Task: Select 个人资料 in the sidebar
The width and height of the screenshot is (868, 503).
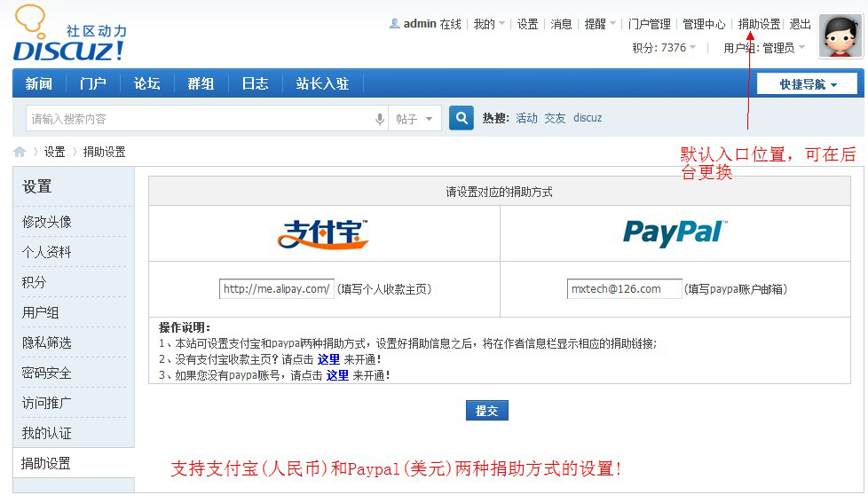Action: pyautogui.click(x=46, y=252)
